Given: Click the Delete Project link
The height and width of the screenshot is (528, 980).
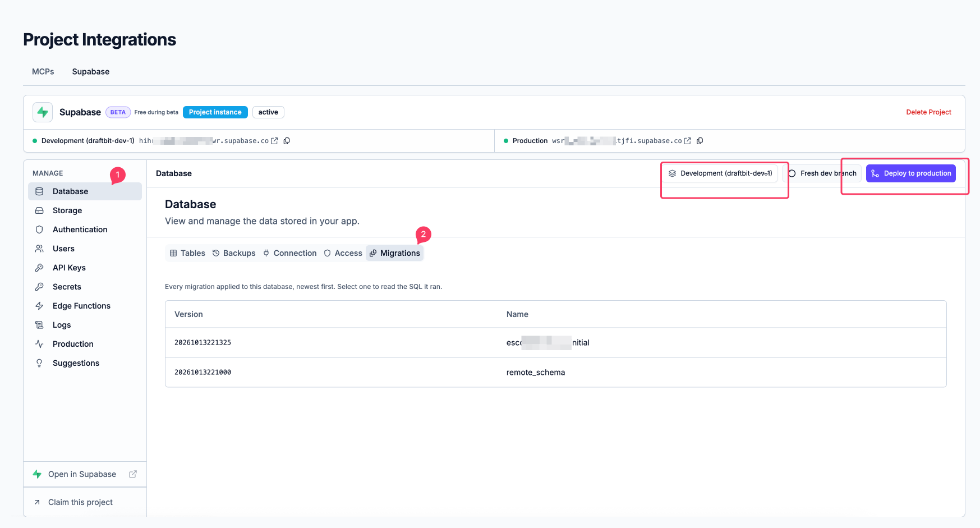Looking at the screenshot, I should tap(928, 112).
